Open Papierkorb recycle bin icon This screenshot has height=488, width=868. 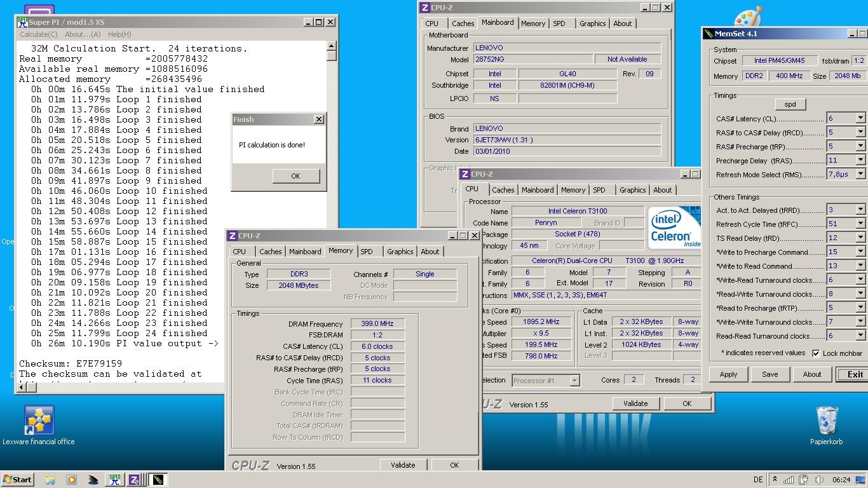click(827, 426)
